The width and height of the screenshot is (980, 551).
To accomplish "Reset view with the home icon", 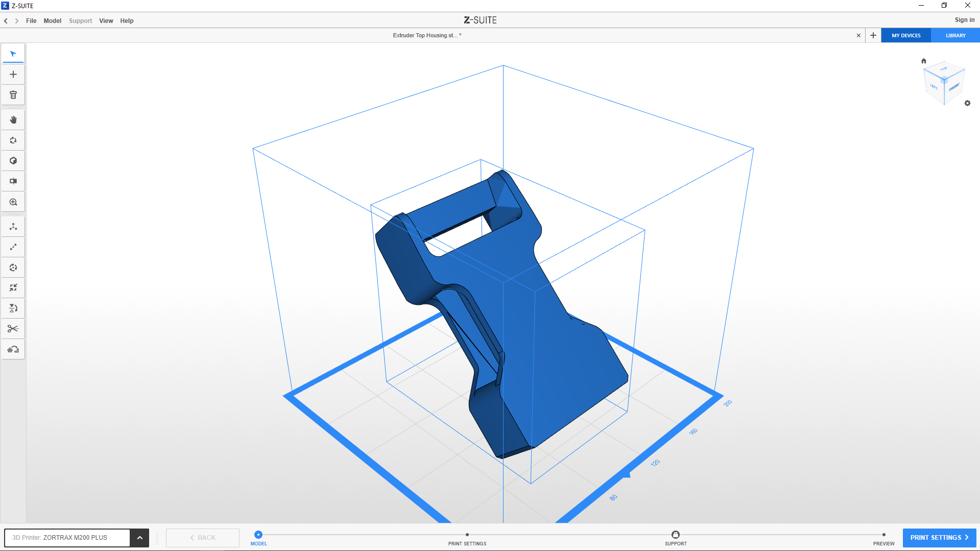I will click(x=923, y=61).
